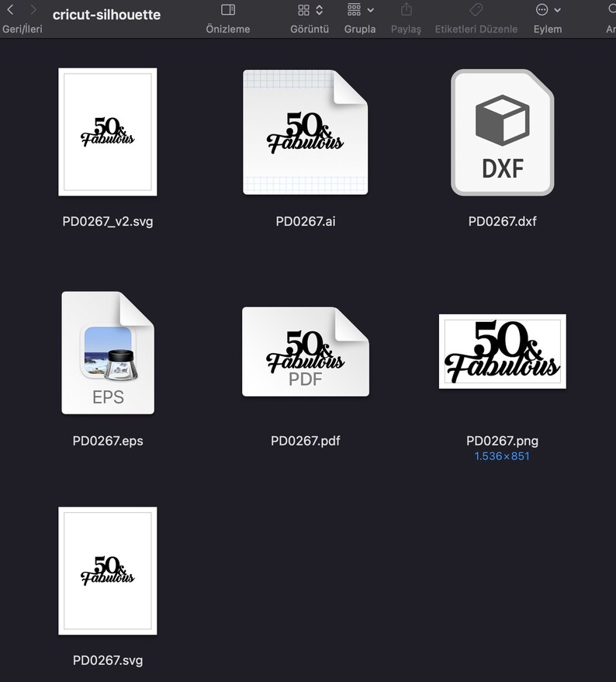
Task: Click the PD0267.png file name
Action: 503,441
